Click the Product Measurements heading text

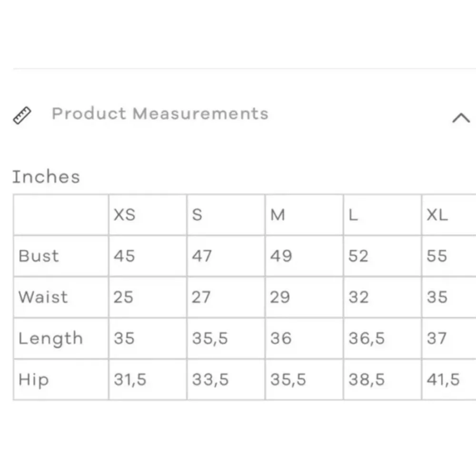(x=160, y=114)
